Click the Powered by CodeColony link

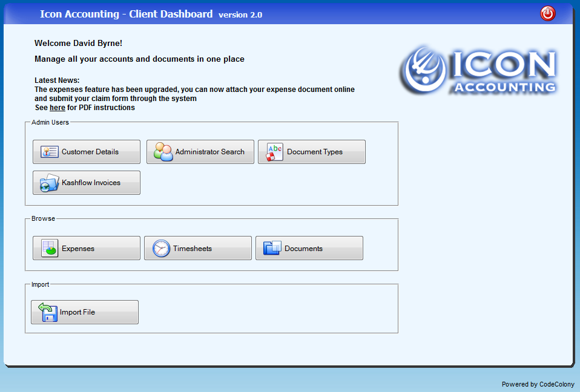click(x=538, y=384)
